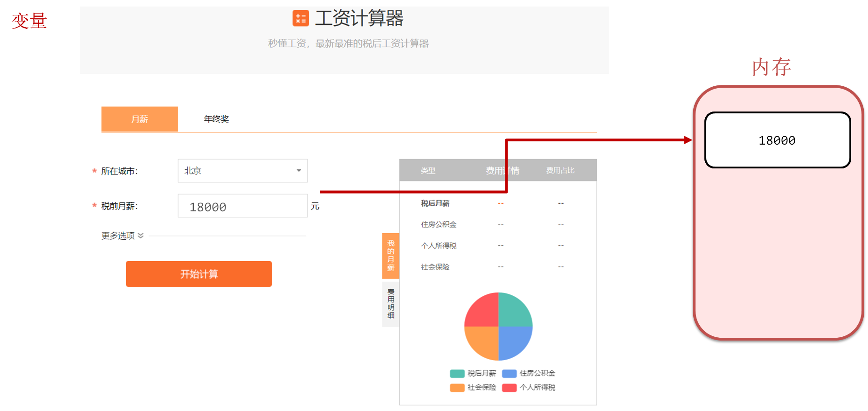
Task: Click the 类型 column header
Action: click(428, 171)
